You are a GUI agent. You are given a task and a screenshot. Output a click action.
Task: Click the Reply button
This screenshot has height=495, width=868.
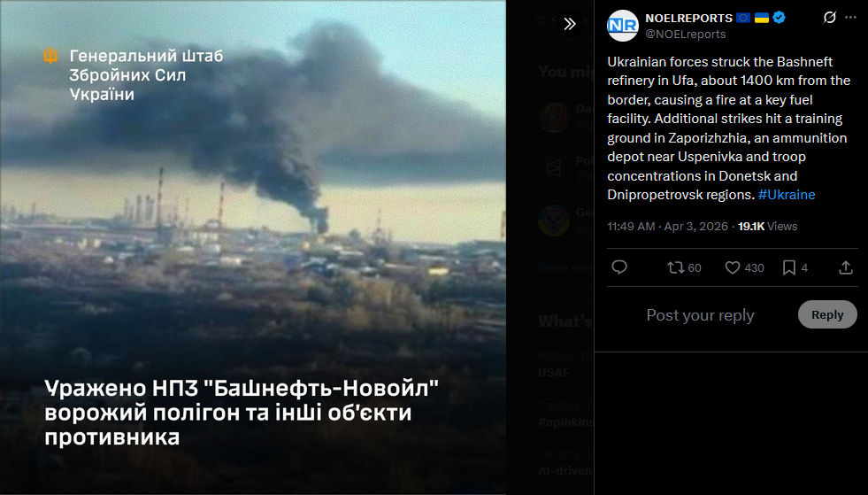(x=827, y=314)
